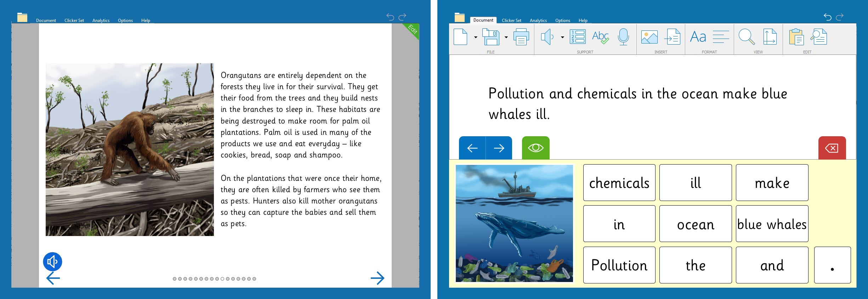Screen dimensions: 868x299
Task: Click the microphone voice recording icon
Action: [623, 37]
